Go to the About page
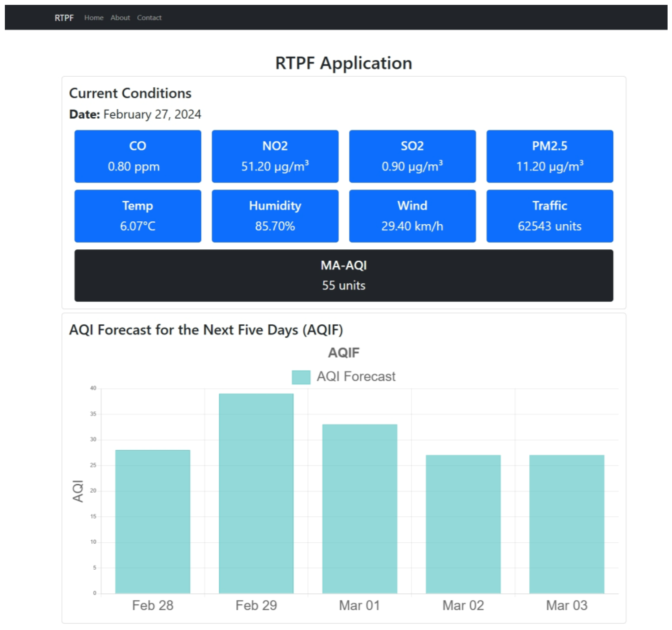 [120, 17]
